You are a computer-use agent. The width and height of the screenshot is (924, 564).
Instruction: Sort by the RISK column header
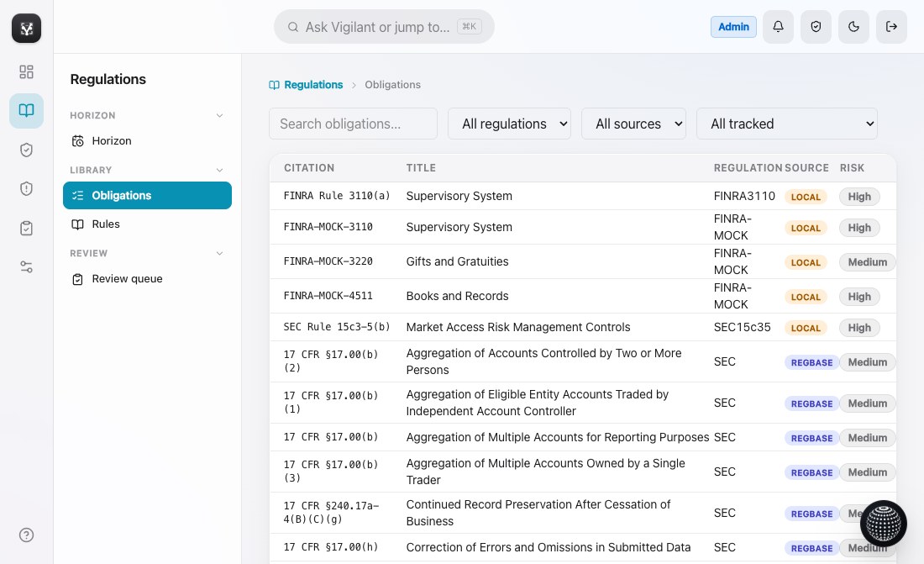coord(852,168)
